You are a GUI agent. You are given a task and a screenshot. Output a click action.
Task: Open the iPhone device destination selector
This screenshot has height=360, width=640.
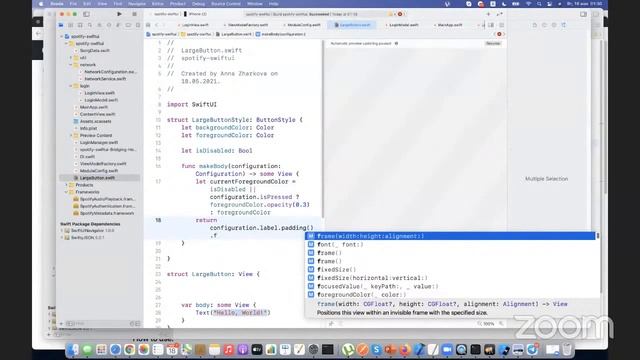click(196, 14)
